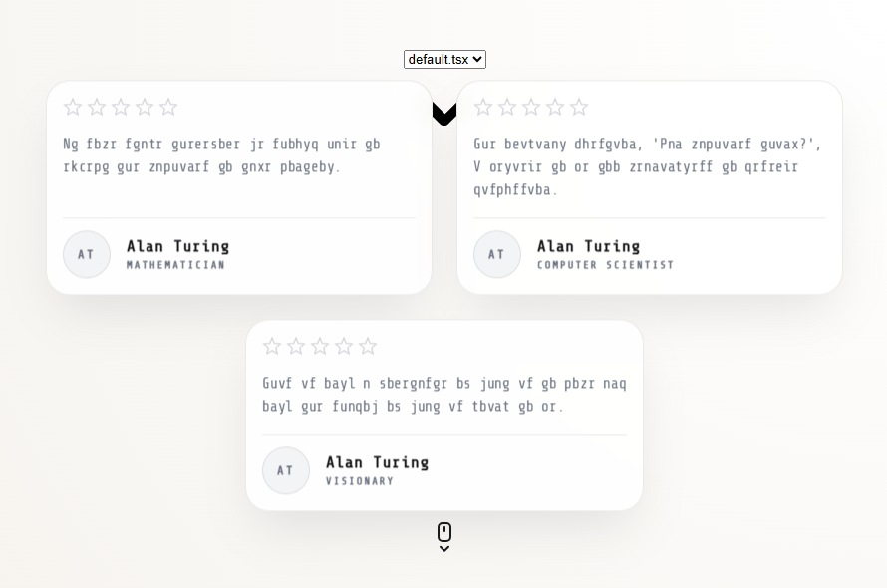Click the mouse scroll indicator icon

[444, 532]
